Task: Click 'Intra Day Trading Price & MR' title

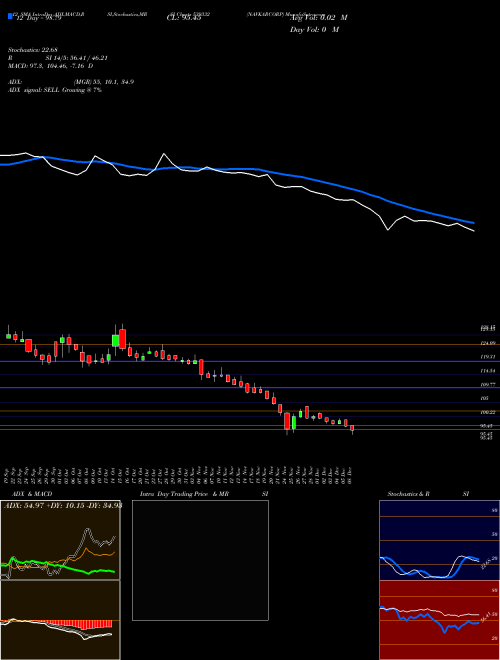Action: coord(184,494)
